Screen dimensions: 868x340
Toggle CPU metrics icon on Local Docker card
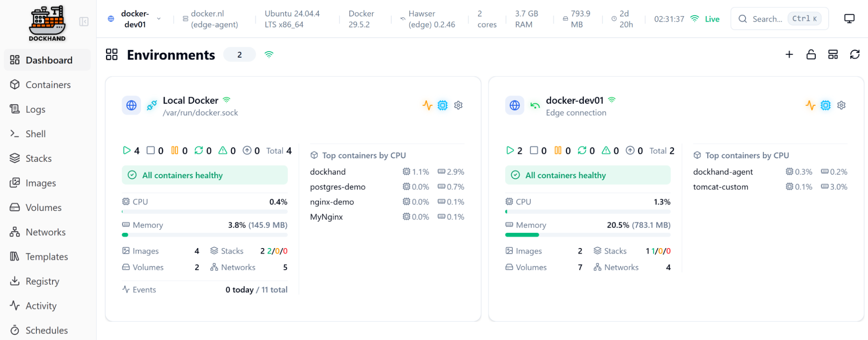(442, 105)
